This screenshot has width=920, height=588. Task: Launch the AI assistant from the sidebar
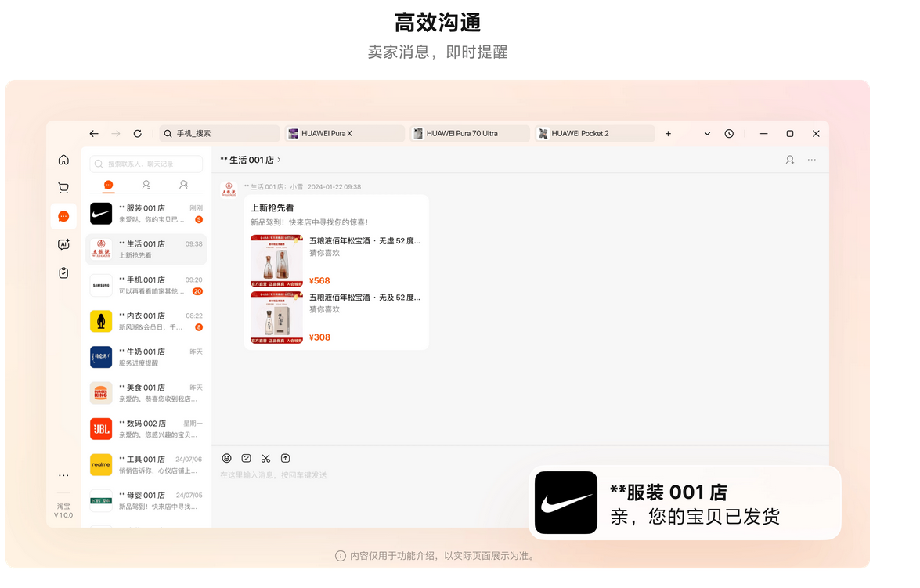(x=63, y=244)
